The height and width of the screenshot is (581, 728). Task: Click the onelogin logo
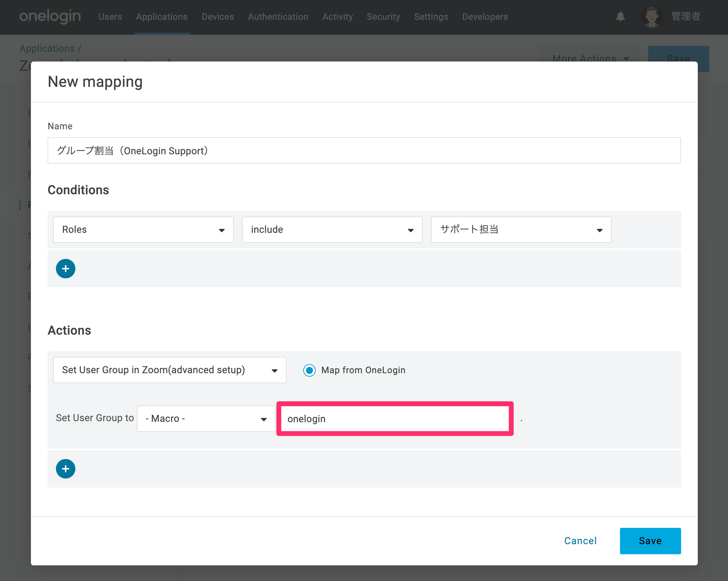coord(50,16)
